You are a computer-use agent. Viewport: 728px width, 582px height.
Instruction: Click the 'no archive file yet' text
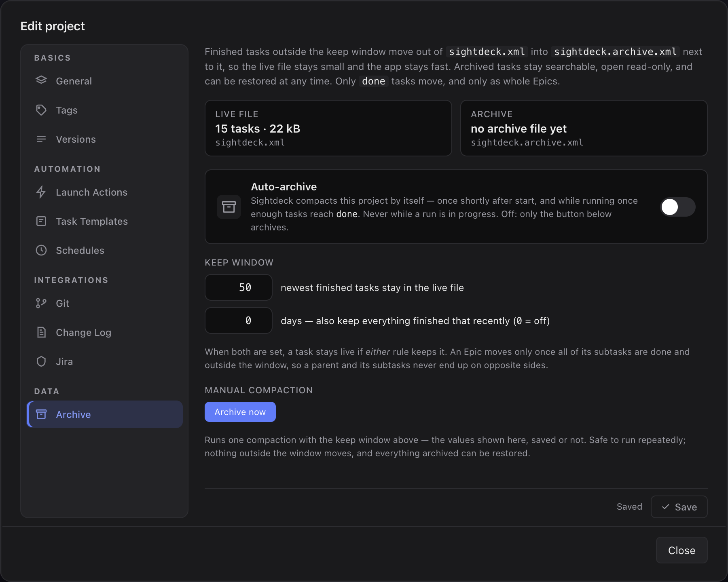click(519, 129)
